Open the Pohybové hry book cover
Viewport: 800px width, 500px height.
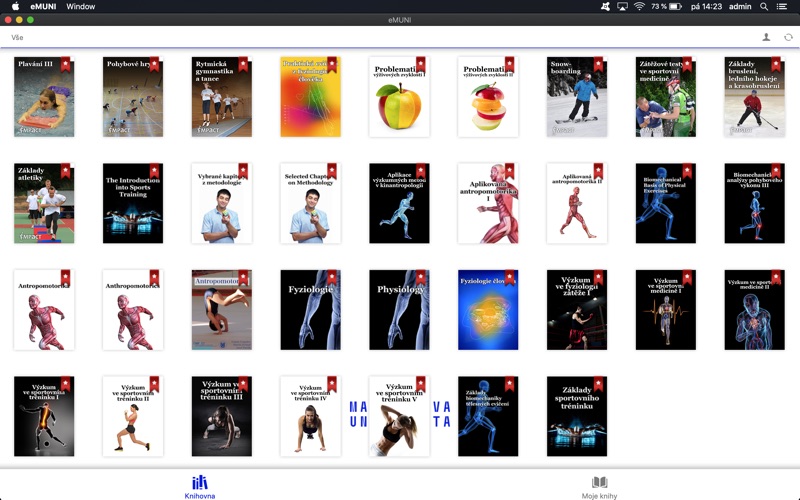click(x=133, y=96)
